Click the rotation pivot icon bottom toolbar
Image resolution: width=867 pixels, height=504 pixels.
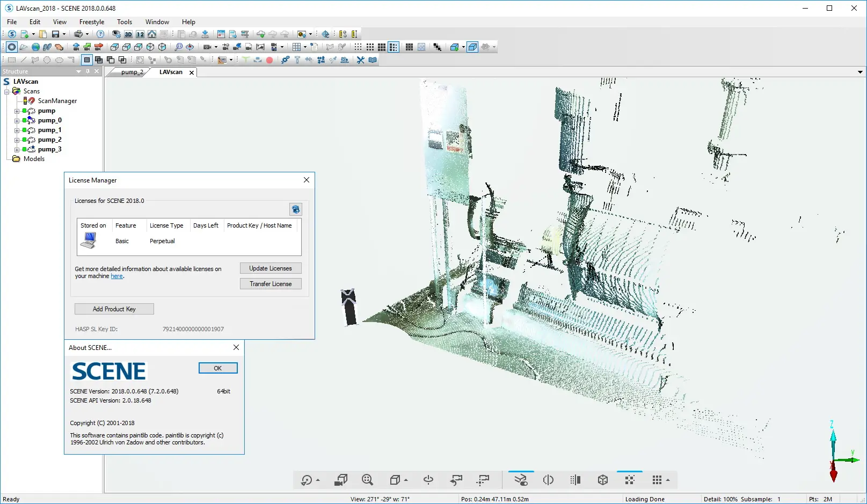pos(428,480)
